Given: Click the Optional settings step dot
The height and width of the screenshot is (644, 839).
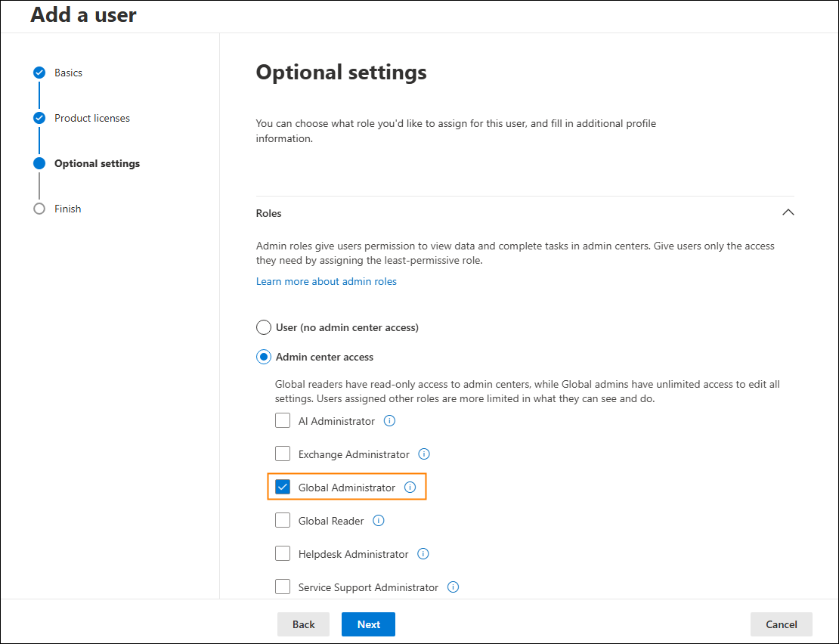Looking at the screenshot, I should coord(39,163).
